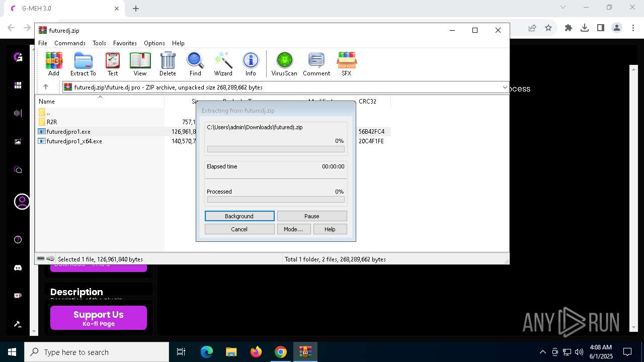Screen dimensions: 644x362
Task: Click the Delete trash icon
Action: click(168, 64)
